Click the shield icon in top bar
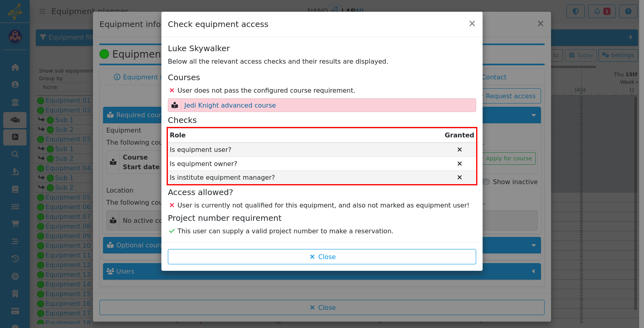Viewport: 644px width, 328px height. pyautogui.click(x=576, y=11)
